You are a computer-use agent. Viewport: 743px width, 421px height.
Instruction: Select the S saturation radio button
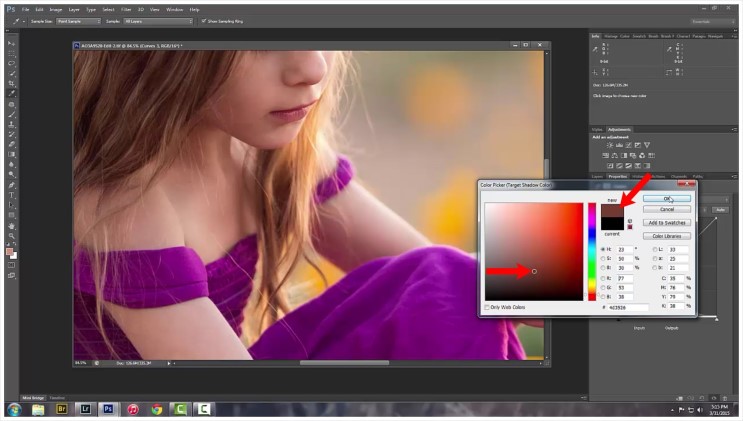click(x=604, y=258)
